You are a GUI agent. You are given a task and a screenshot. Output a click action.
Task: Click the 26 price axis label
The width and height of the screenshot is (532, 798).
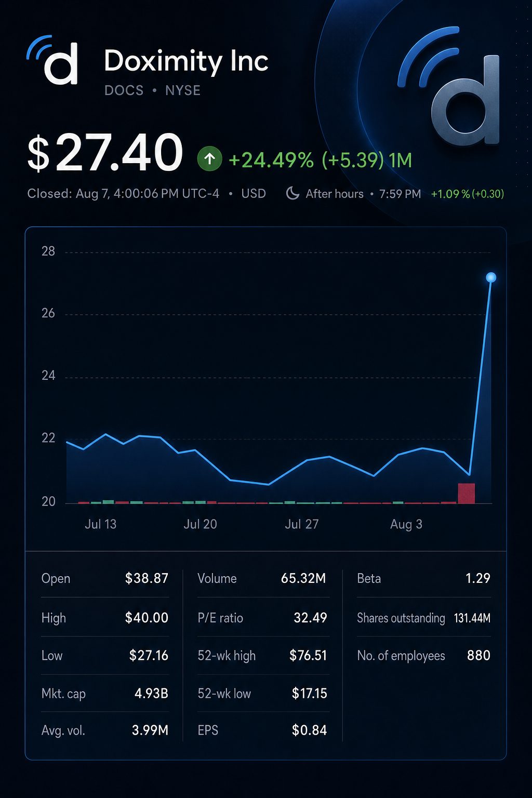click(x=48, y=313)
